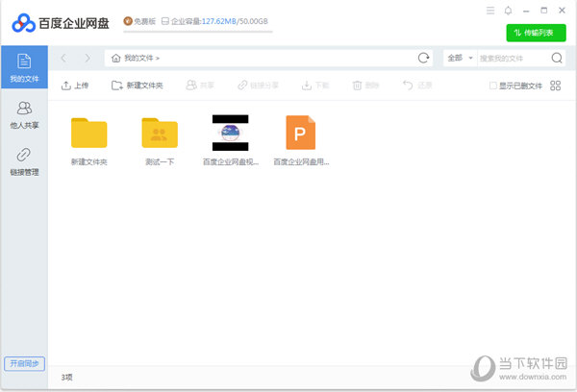Close the 百度企业网盘 window
The height and width of the screenshot is (392, 577).
coord(562,11)
